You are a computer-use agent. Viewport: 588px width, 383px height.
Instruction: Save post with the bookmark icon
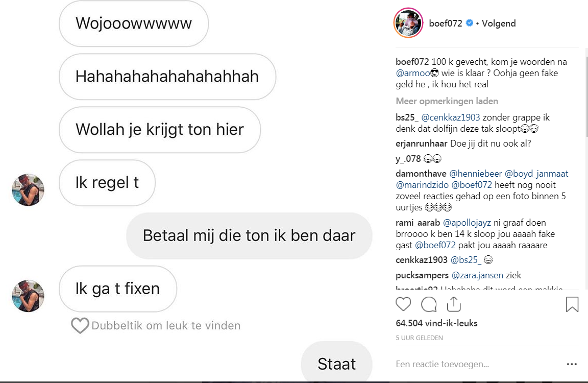pos(572,304)
